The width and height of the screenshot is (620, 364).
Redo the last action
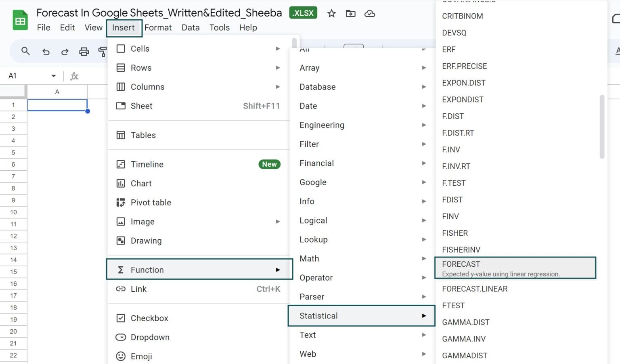click(65, 52)
